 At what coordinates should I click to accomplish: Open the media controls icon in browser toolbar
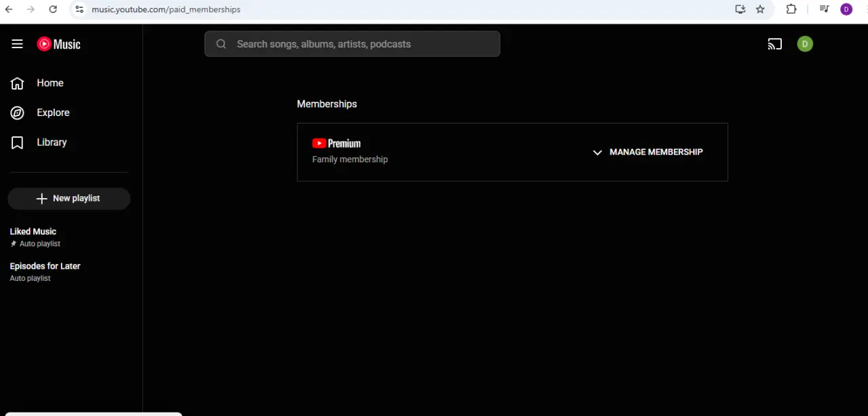point(825,10)
